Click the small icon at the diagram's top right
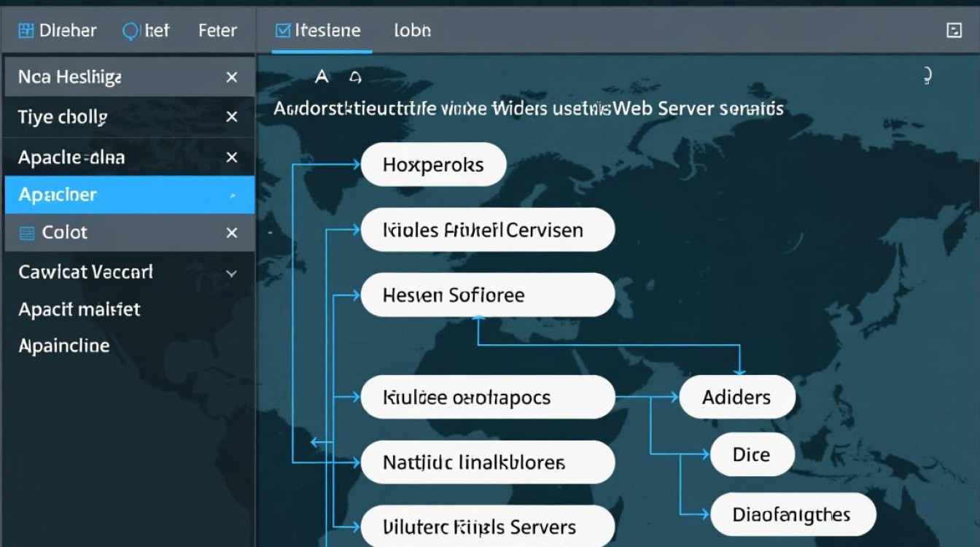This screenshot has height=547, width=980. [927, 75]
